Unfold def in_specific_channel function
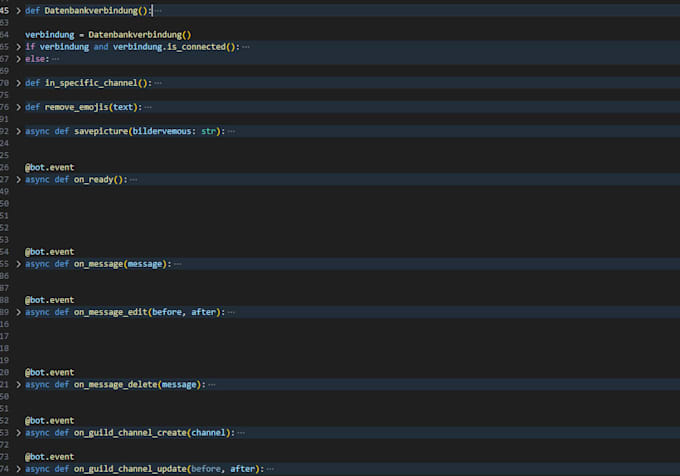 (x=18, y=83)
